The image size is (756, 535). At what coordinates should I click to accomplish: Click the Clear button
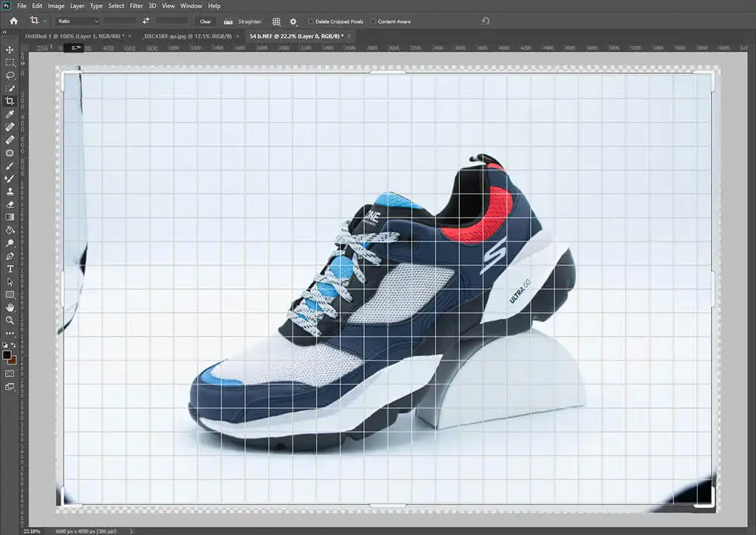pyautogui.click(x=205, y=21)
